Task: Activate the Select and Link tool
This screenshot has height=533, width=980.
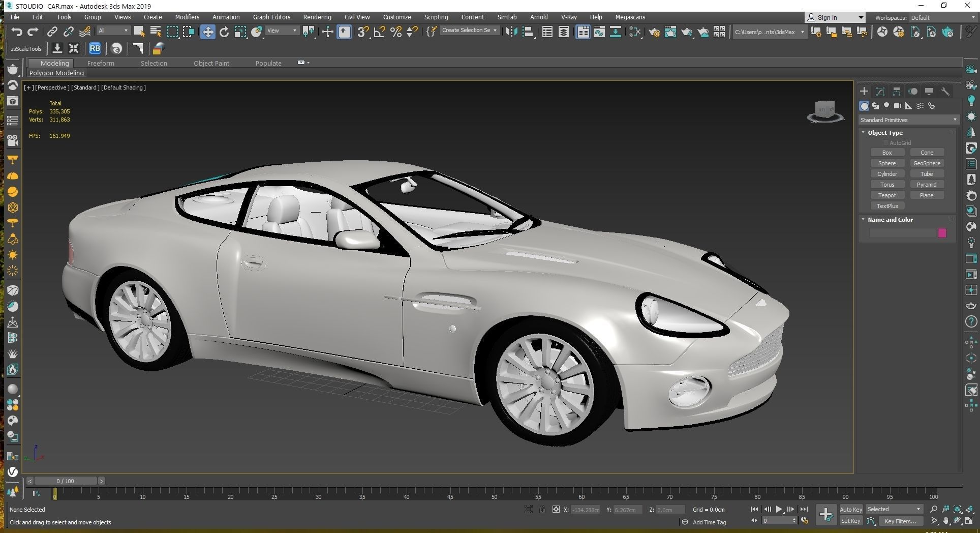Action: click(52, 32)
